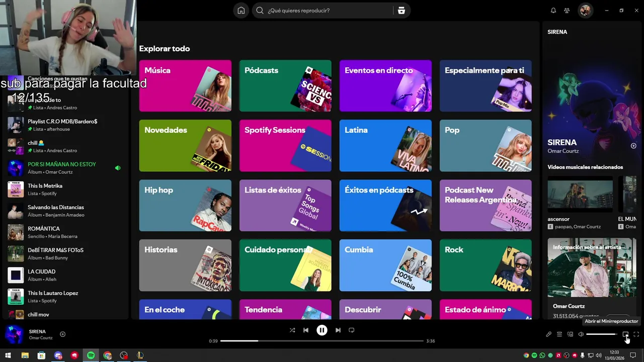Screen dimensions: 644x362
Task: Select the Pop genre card
Action: pos(486,146)
